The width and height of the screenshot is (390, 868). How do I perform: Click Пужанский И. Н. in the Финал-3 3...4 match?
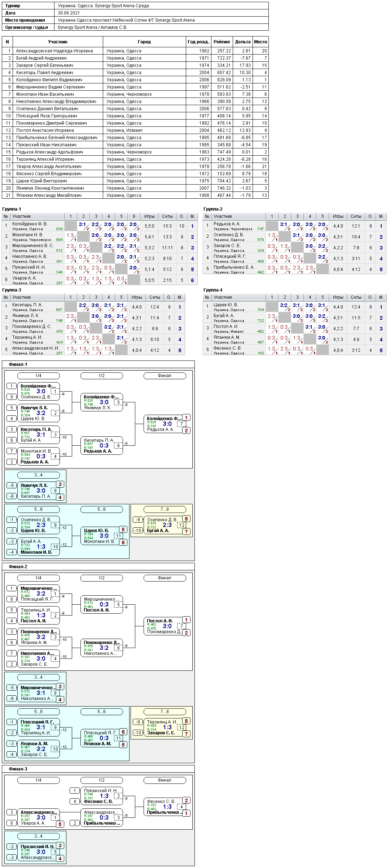[x=37, y=847]
